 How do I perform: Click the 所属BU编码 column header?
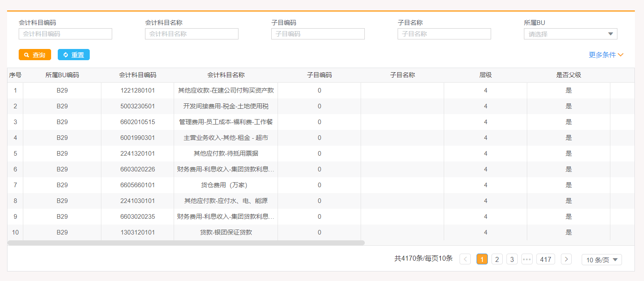pyautogui.click(x=62, y=75)
